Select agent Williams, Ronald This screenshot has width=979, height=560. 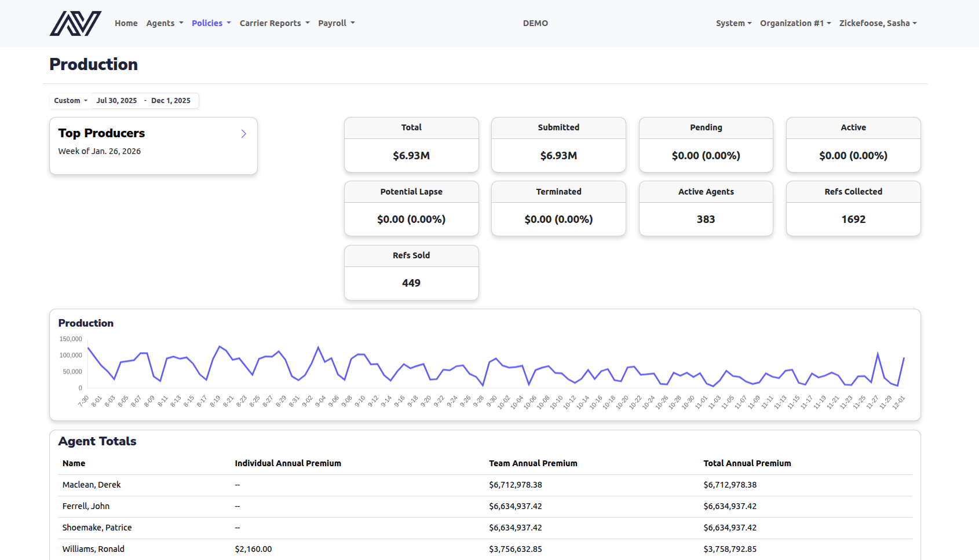coord(93,549)
